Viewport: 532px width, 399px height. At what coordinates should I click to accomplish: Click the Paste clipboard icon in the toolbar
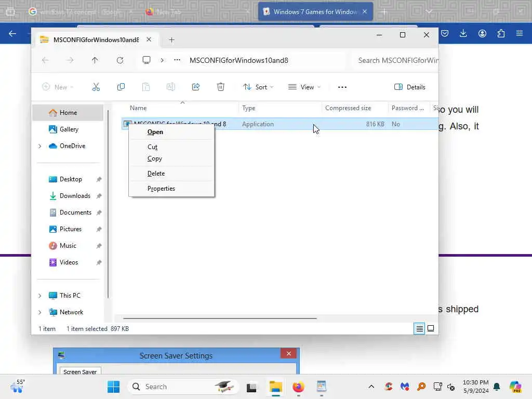146,87
